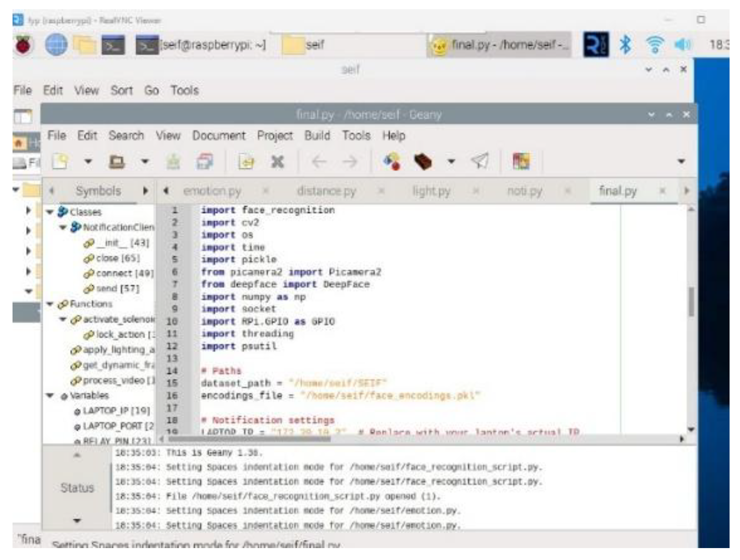Click the compile toolbar icon
The width and height of the screenshot is (740, 560).
point(392,162)
